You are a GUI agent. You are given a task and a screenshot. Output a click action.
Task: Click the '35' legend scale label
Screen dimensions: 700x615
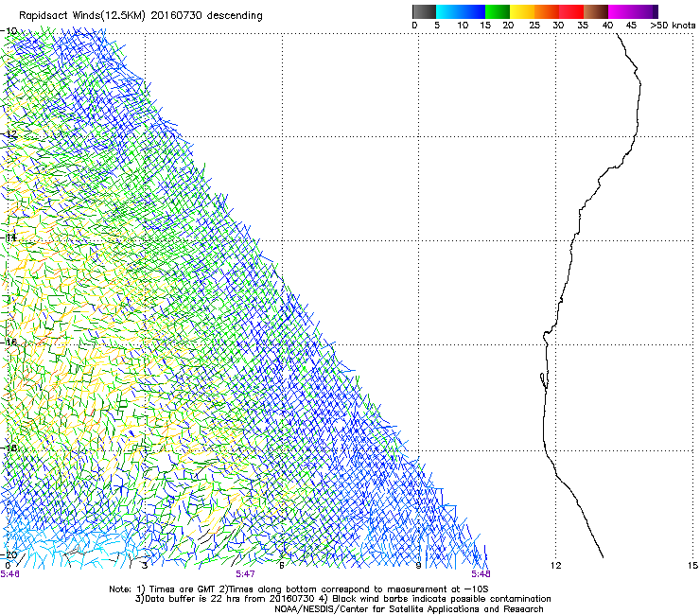(583, 26)
